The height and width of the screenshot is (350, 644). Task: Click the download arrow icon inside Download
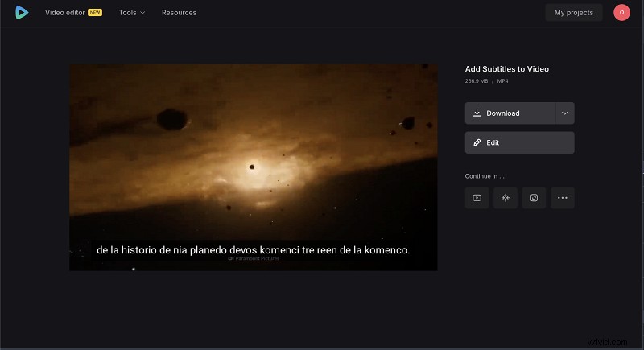coord(477,113)
